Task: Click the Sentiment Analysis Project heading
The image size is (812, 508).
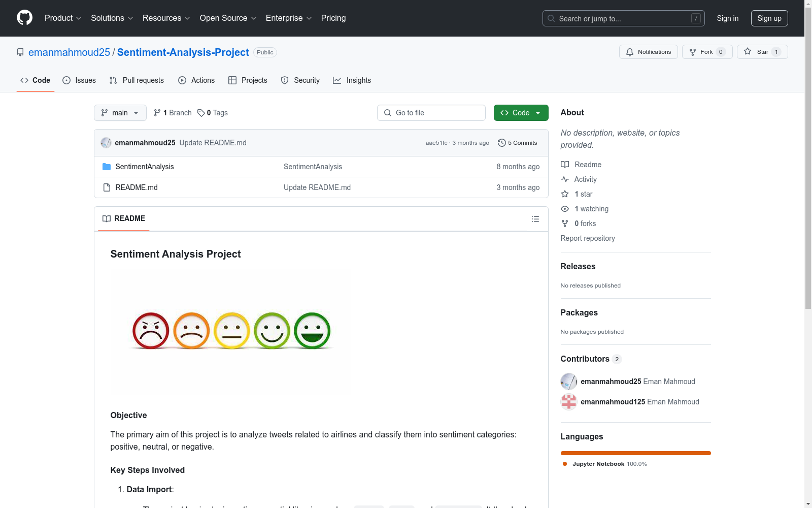Action: (x=176, y=254)
